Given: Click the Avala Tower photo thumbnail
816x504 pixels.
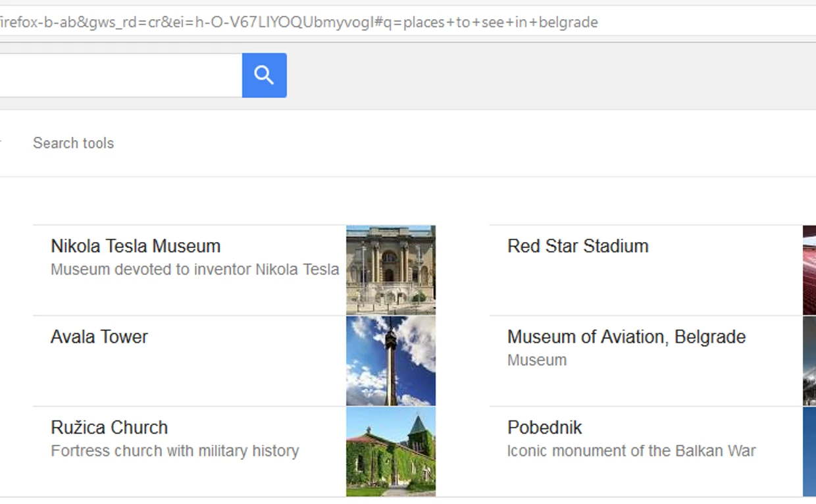Looking at the screenshot, I should coord(391,361).
